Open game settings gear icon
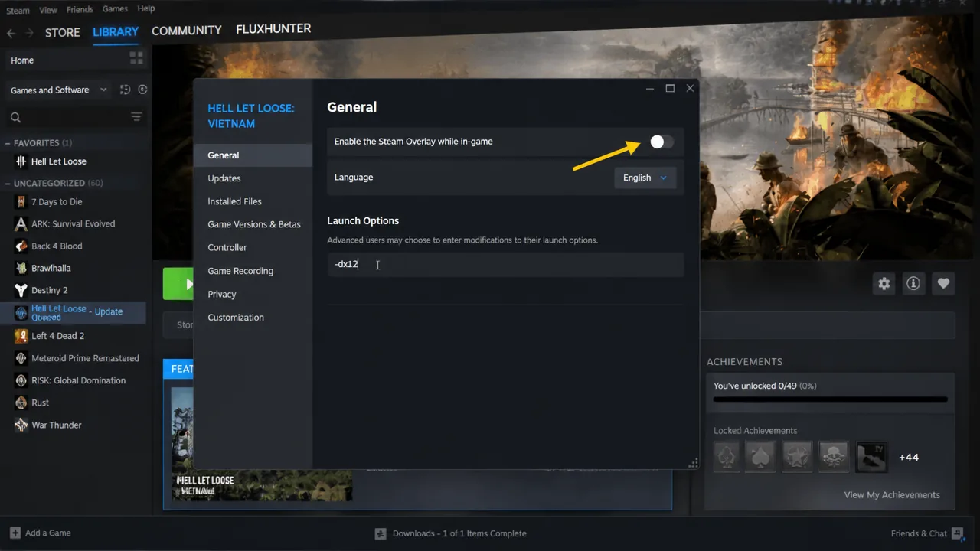Viewport: 980px width, 551px height. pos(884,284)
